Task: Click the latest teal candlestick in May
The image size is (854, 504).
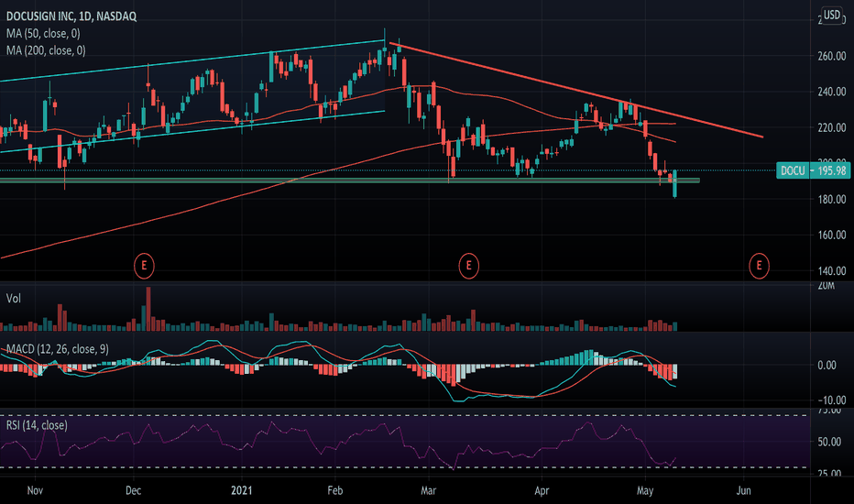Action: coord(674,183)
